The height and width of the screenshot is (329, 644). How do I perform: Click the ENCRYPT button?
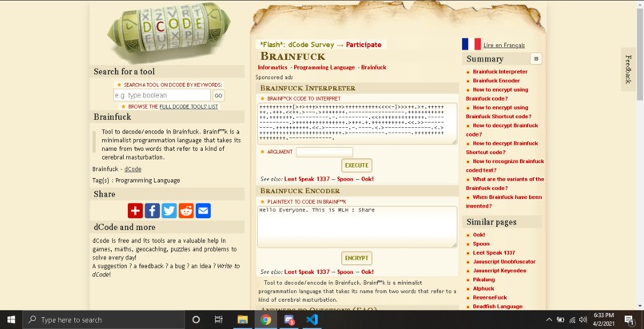coord(356,259)
